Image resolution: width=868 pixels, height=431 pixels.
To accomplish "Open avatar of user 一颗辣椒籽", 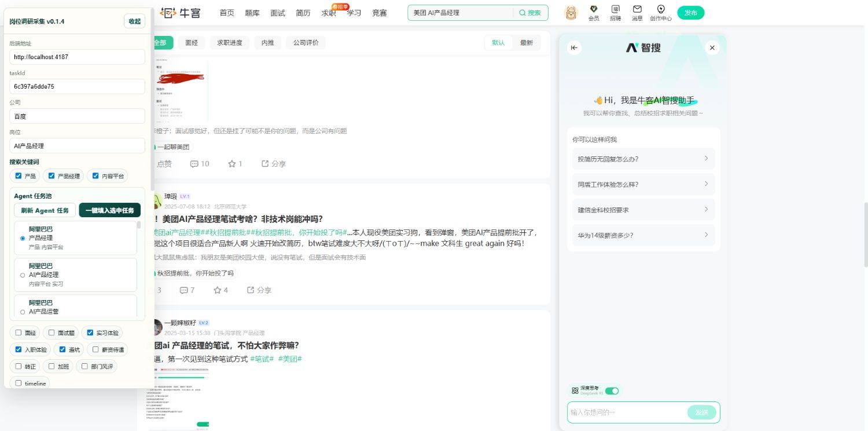I will click(156, 327).
